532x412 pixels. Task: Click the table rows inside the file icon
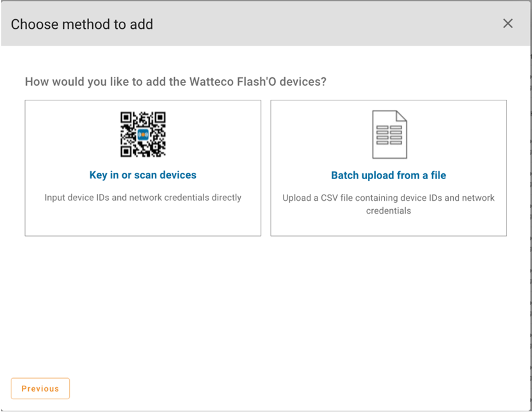pyautogui.click(x=389, y=135)
